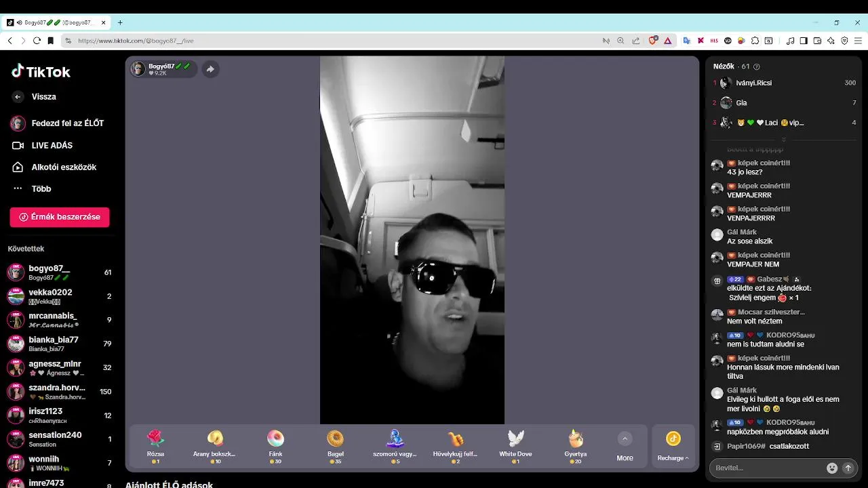
Task: Open Brave Shields lion icon
Action: point(653,41)
